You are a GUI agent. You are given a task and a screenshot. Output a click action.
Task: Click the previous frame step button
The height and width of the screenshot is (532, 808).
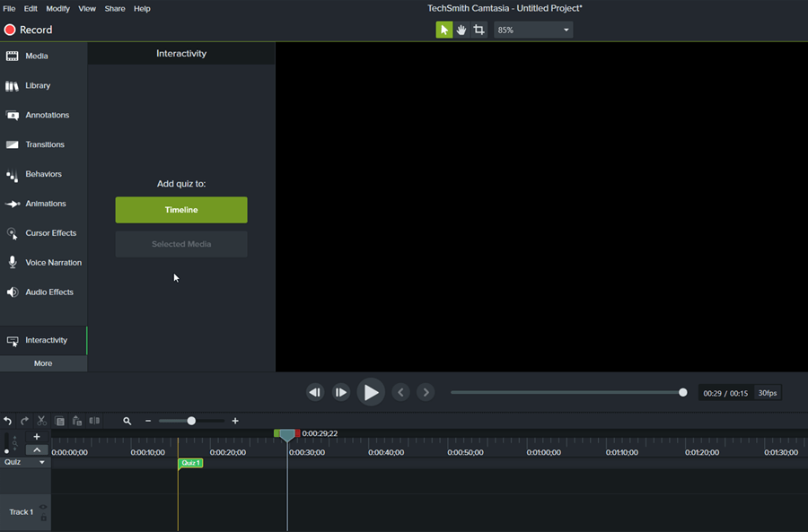(x=315, y=392)
